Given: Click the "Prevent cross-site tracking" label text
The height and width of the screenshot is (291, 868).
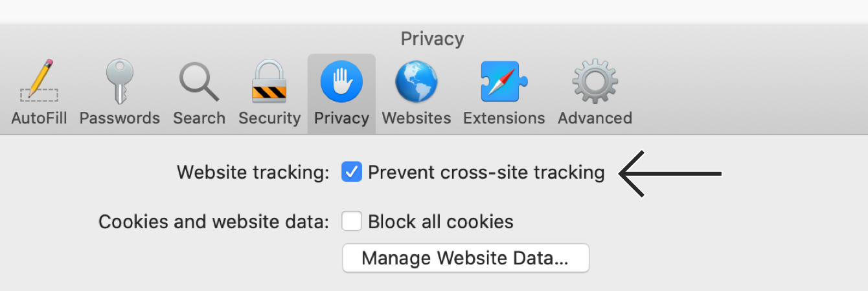Looking at the screenshot, I should (x=486, y=173).
